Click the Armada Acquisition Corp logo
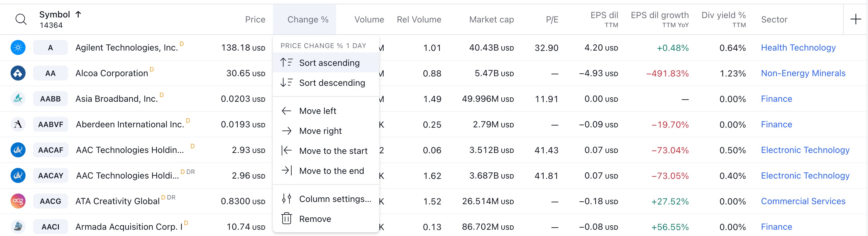Image resolution: width=868 pixels, height=236 pixels. click(18, 227)
